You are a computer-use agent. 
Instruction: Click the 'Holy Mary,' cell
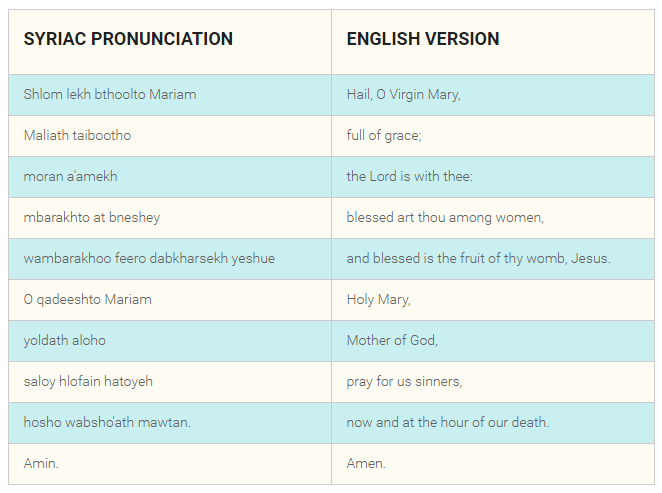(x=378, y=299)
